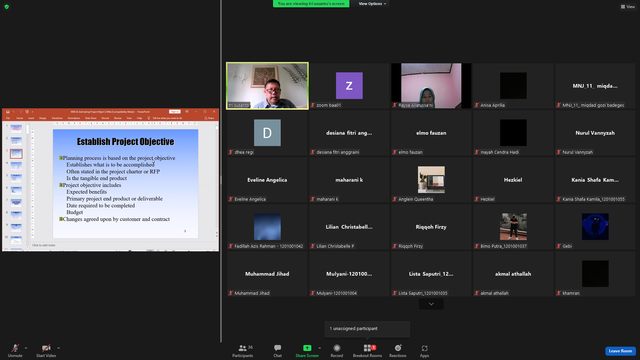Open the Apps panel
Image resolution: width=640 pixels, height=360 pixels.
424,350
